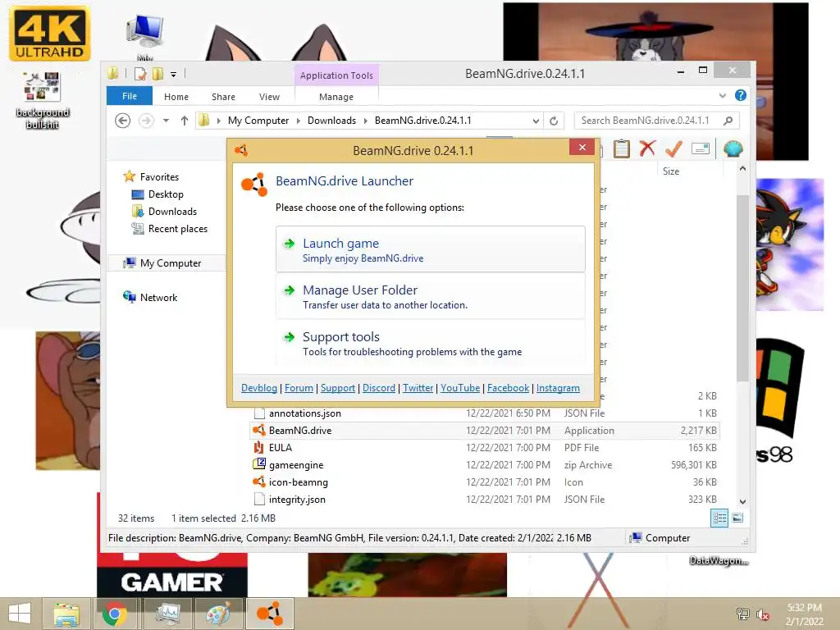Click Downloads in the address breadcrumb

pyautogui.click(x=331, y=121)
